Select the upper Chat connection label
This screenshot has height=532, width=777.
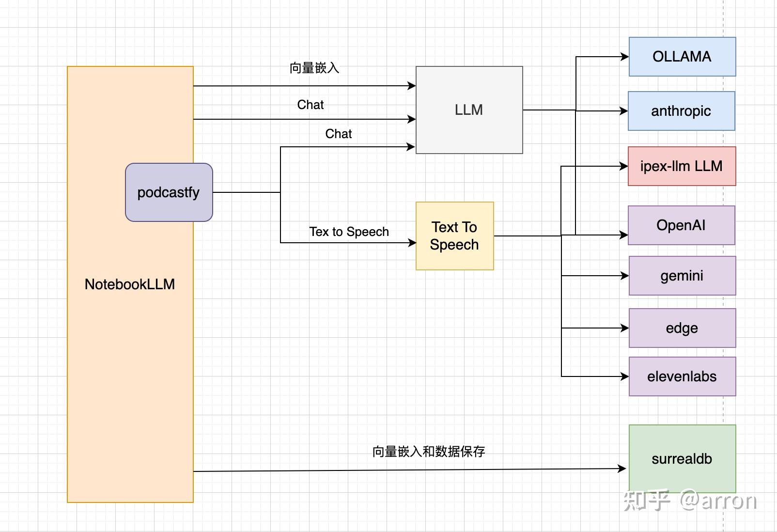(310, 105)
